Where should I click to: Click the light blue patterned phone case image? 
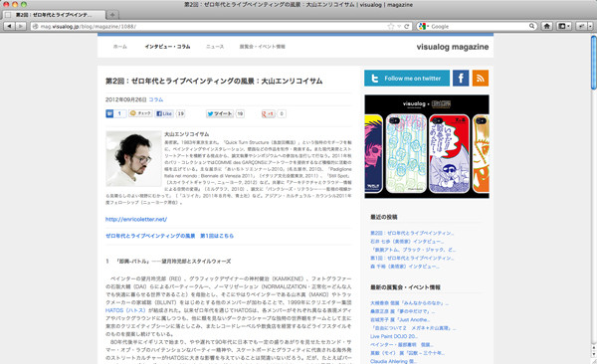pyautogui.click(x=406, y=153)
